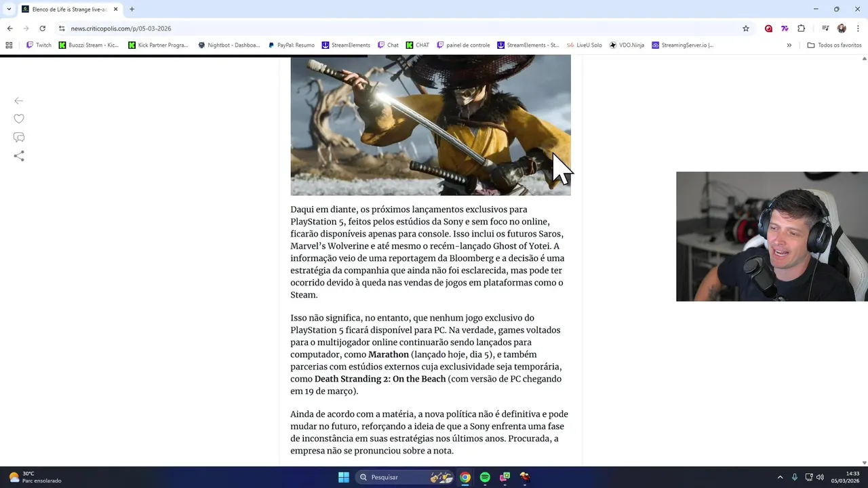Open the PayPal: Resumo bookmark
The height and width of the screenshot is (488, 868).
(x=291, y=45)
